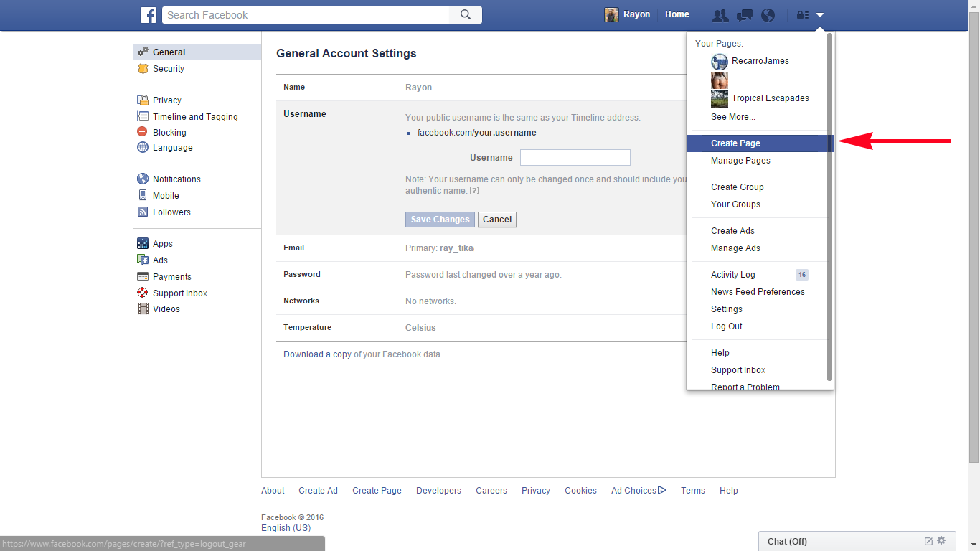The image size is (980, 551).
Task: Click the Videos film icon
Action: [x=143, y=309]
